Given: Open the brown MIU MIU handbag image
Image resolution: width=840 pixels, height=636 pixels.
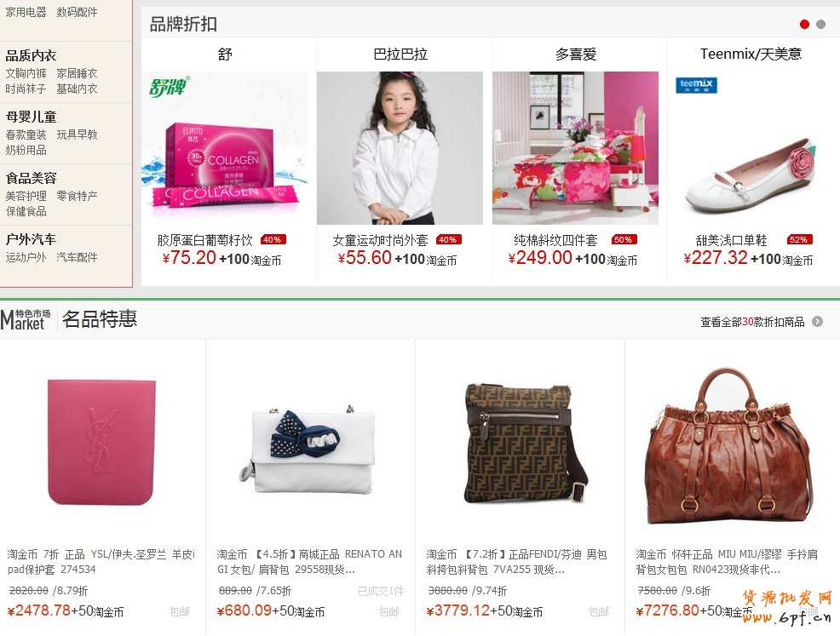Looking at the screenshot, I should point(728,445).
